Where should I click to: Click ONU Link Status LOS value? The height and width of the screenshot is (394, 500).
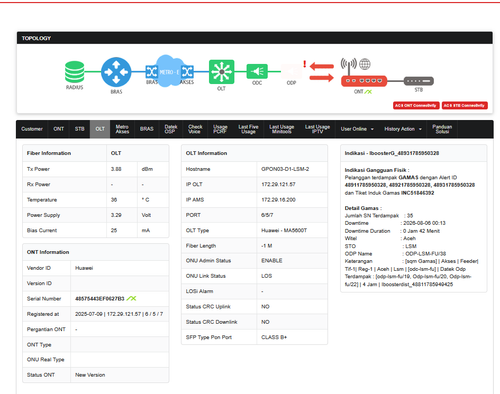(267, 276)
